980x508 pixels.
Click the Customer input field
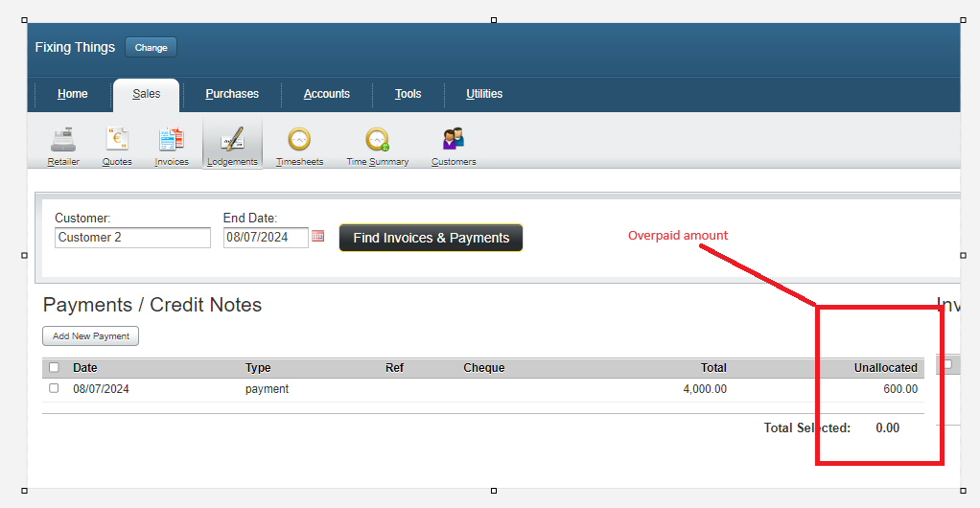click(x=132, y=238)
